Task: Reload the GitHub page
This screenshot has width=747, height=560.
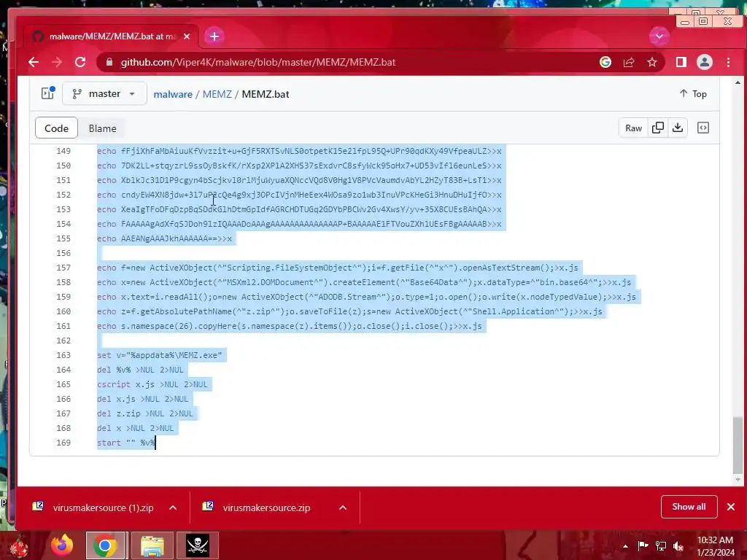Action: [x=80, y=63]
